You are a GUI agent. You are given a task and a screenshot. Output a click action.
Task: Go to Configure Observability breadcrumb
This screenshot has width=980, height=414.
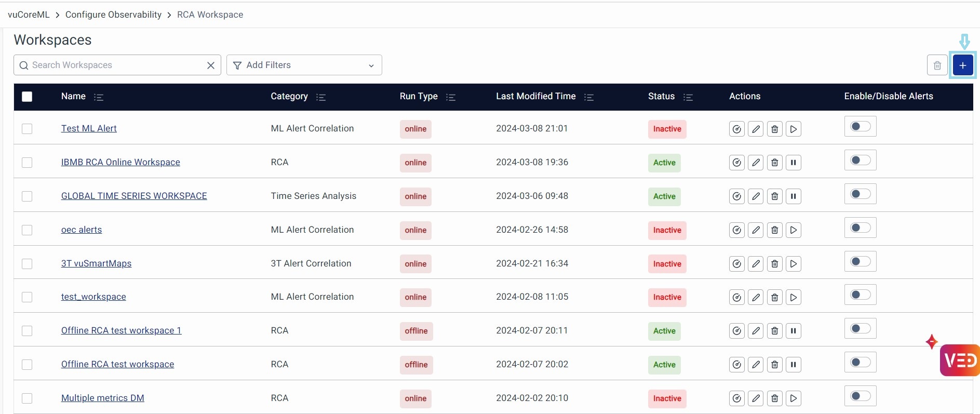click(x=113, y=15)
